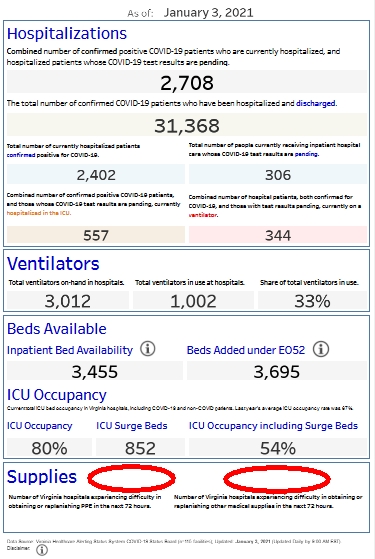Click the 306 pending results tile
375x559 pixels.
pyautogui.click(x=278, y=174)
